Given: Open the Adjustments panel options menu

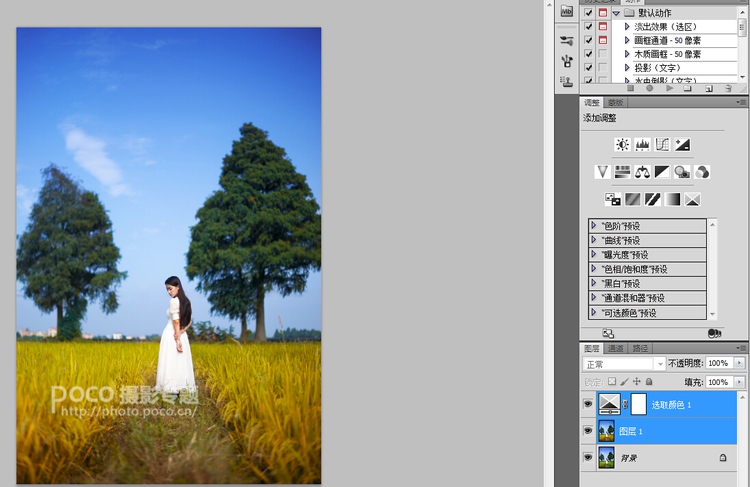Looking at the screenshot, I should [x=741, y=102].
